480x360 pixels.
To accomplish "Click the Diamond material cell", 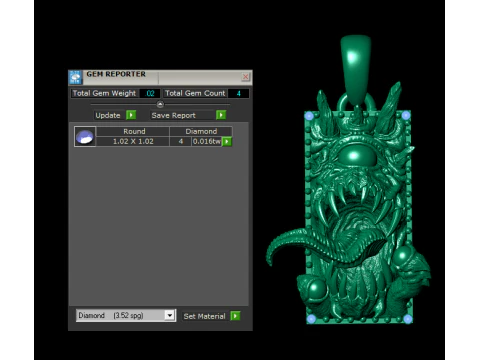I will point(201,131).
